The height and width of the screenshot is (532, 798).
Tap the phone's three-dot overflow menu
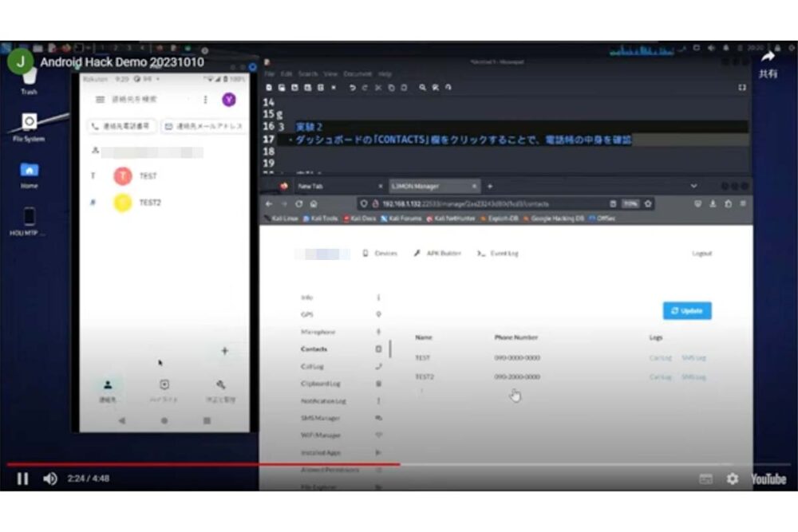pos(205,100)
